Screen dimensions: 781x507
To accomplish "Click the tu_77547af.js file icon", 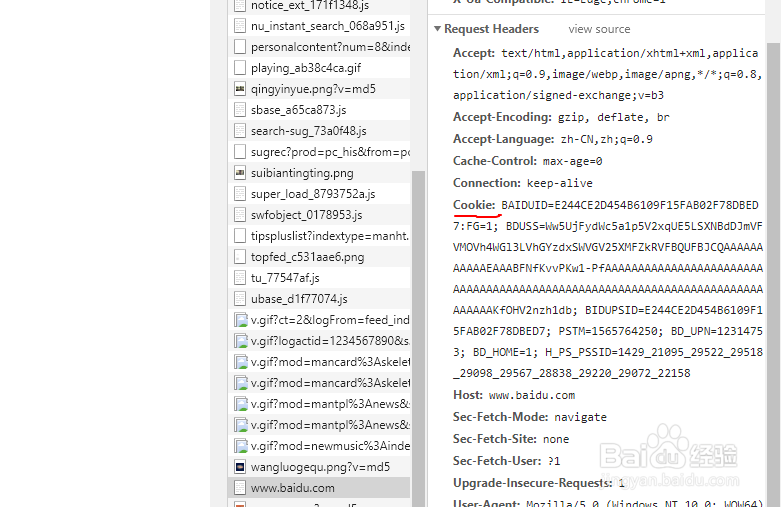I will point(240,277).
